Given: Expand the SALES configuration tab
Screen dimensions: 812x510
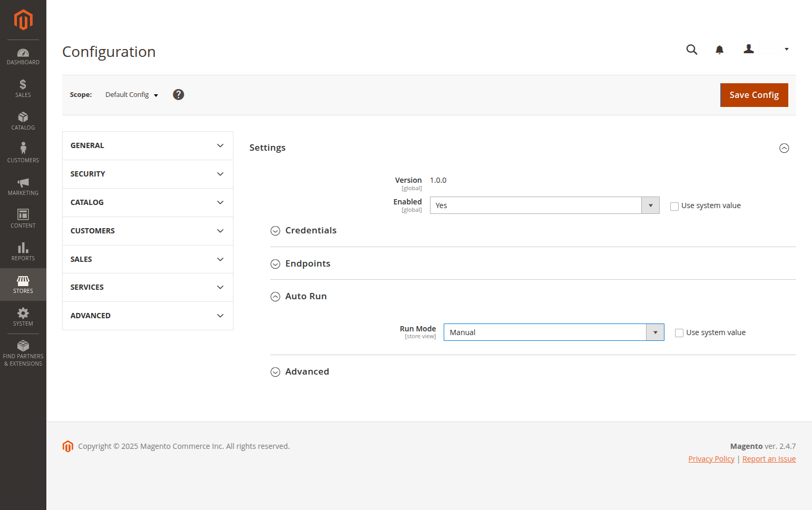Looking at the screenshot, I should [x=148, y=259].
